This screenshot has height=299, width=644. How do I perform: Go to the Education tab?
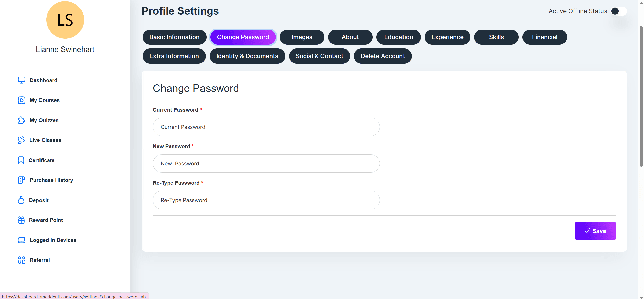coord(398,37)
